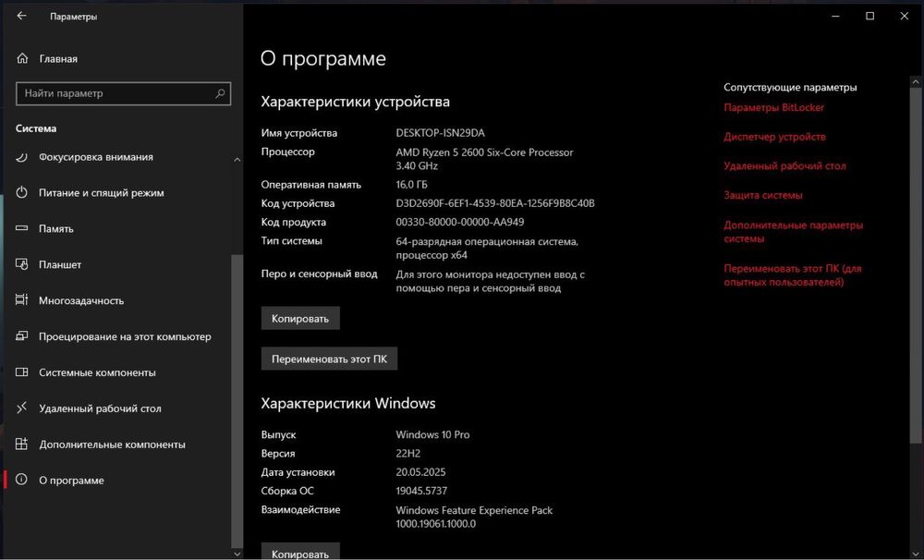Click main page scrollbar up arrow
This screenshot has width=924, height=560.
915,81
